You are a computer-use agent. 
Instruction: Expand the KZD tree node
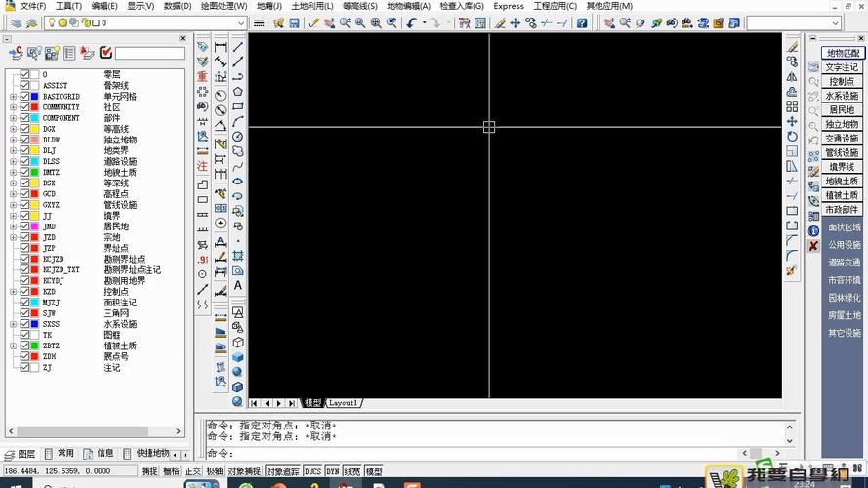pos(14,292)
